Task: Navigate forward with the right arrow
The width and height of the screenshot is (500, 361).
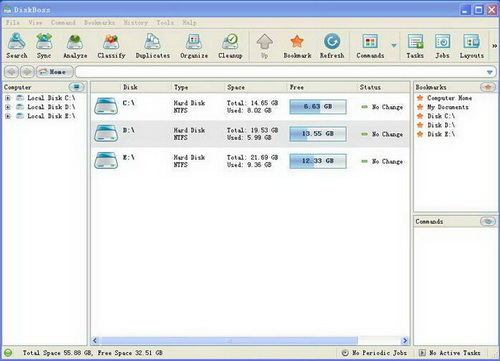Action: 27,72
